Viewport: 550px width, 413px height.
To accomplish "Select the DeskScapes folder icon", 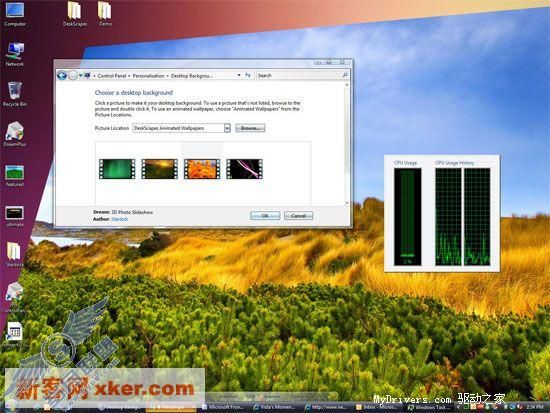I will tap(75, 14).
